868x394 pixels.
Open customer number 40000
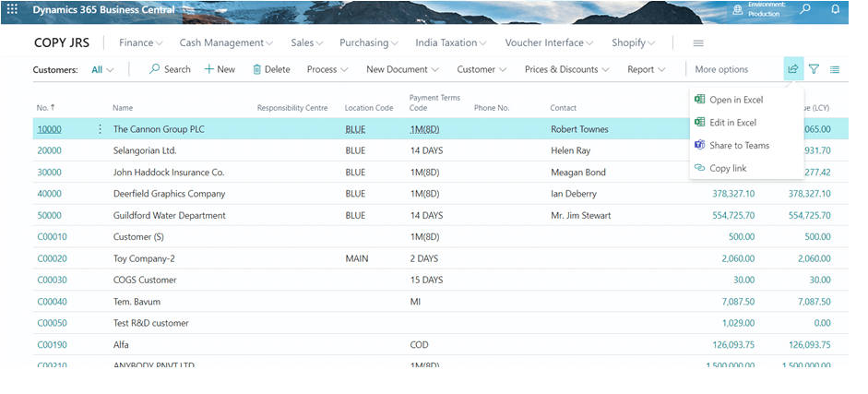pyautogui.click(x=49, y=194)
